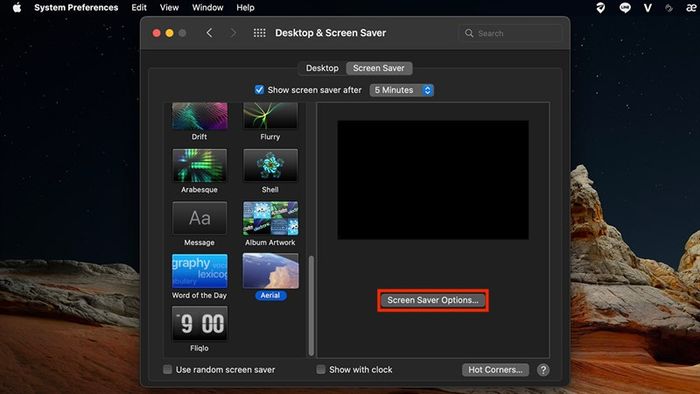Pick the Shell screen saver icon
This screenshot has height=394, width=700.
[x=270, y=166]
